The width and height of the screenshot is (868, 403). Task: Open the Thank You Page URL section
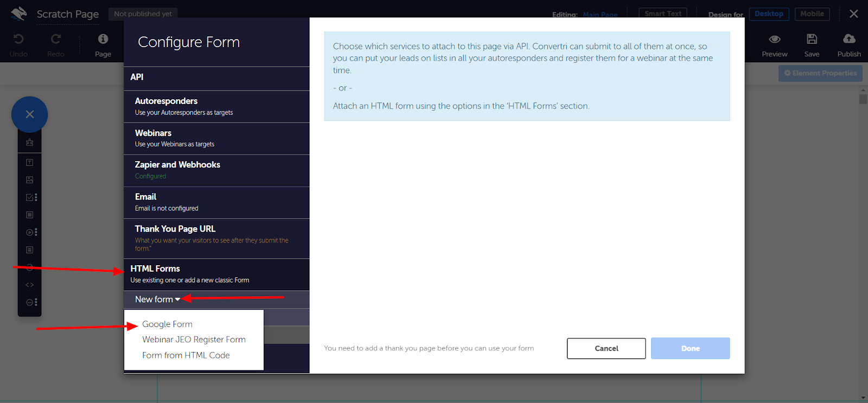pyautogui.click(x=216, y=238)
